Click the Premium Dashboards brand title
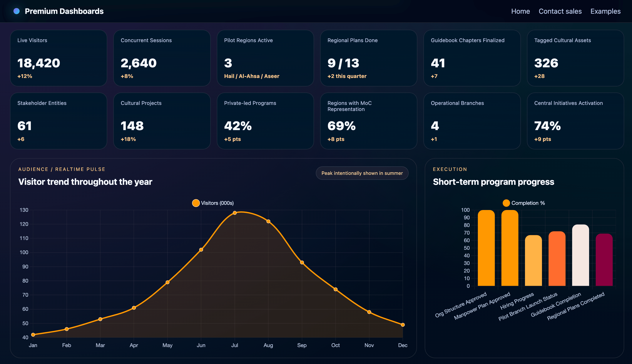This screenshot has height=364, width=632. (x=64, y=11)
